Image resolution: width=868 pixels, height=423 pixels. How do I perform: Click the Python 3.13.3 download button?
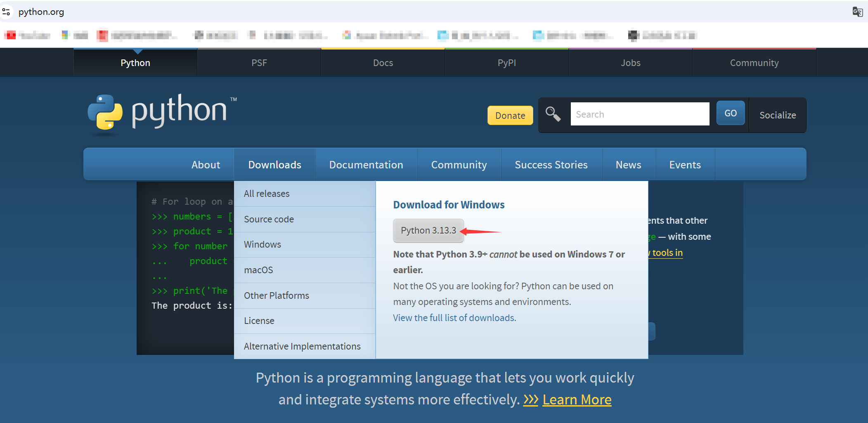428,230
